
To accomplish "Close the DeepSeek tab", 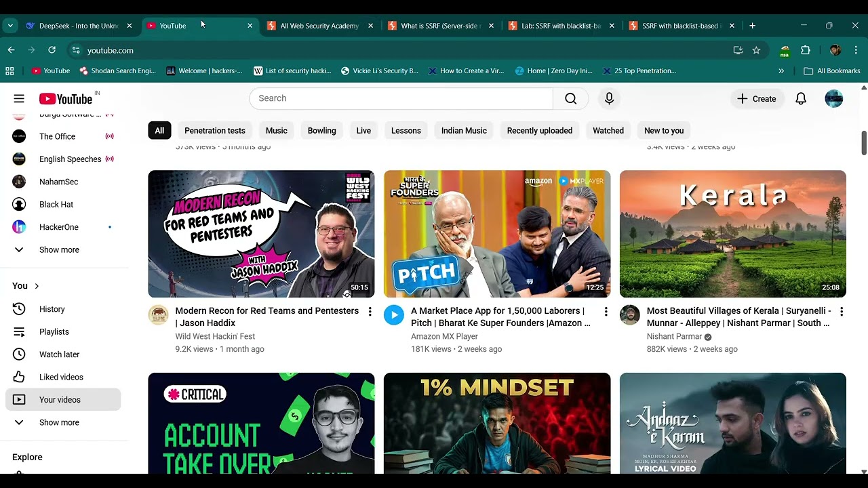I will pyautogui.click(x=129, y=26).
